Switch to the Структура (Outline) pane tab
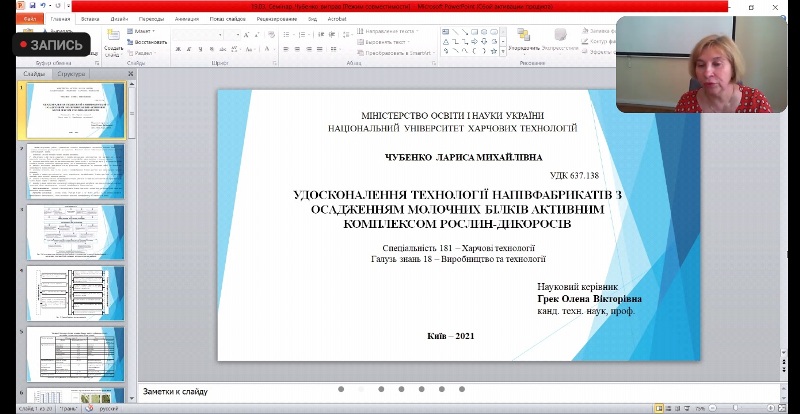The image size is (800, 414). [71, 74]
